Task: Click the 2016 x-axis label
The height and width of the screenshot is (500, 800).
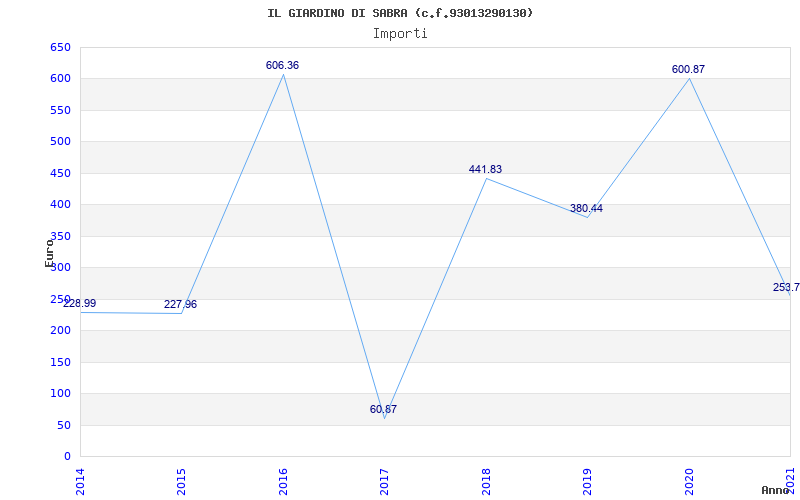Action: point(283,482)
